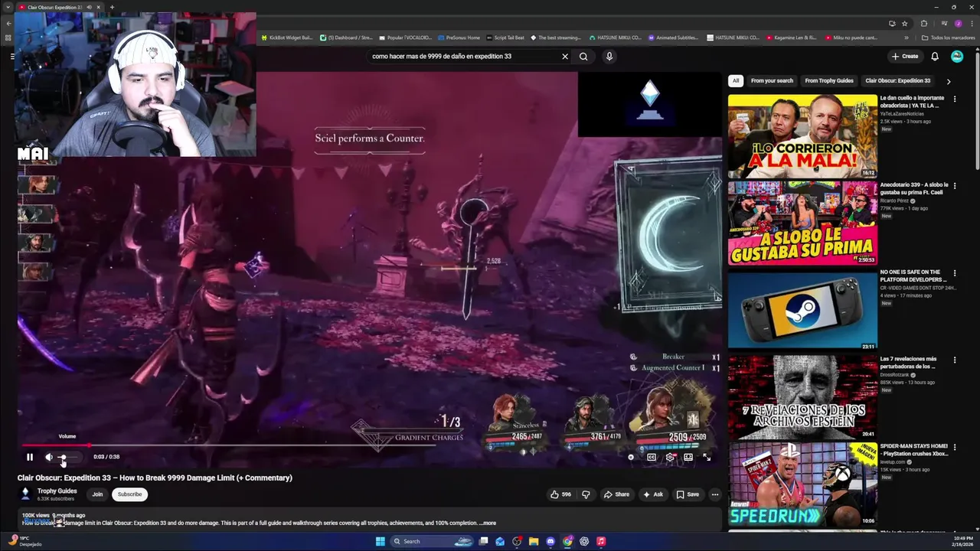Open browser extensions puzzle icon
Viewport: 980px width, 551px height.
coord(924,24)
